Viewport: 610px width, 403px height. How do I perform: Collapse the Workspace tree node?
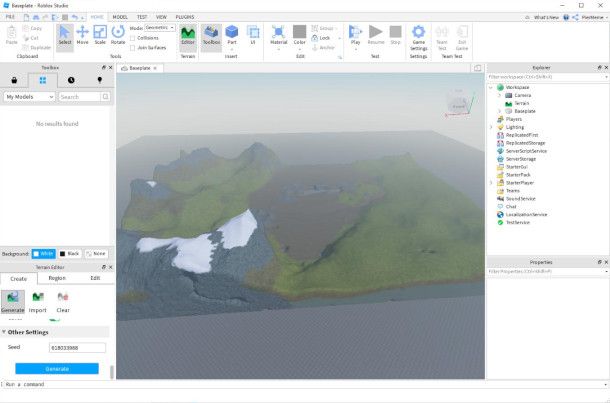tap(491, 88)
